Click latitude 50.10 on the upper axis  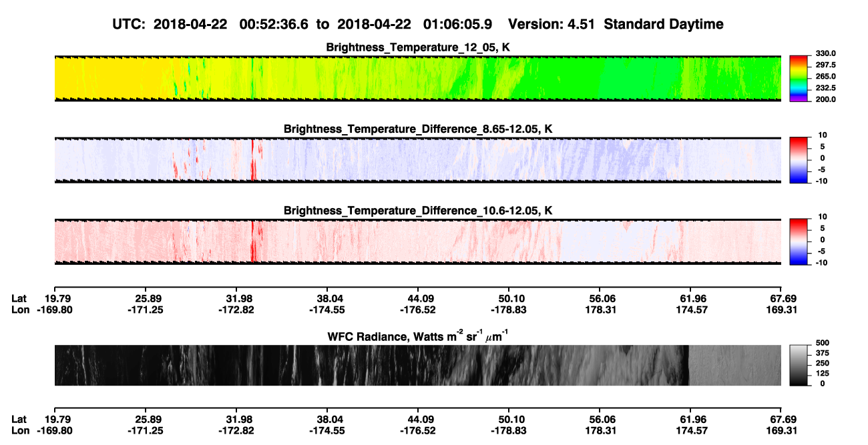509,299
